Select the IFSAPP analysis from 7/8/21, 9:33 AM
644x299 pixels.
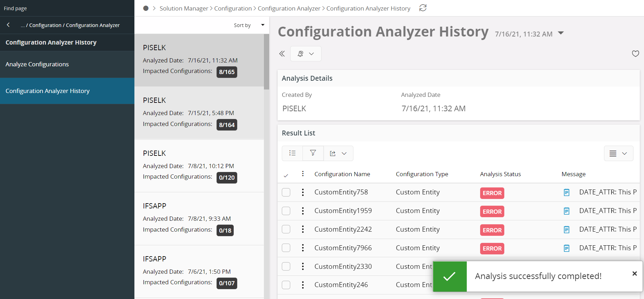point(199,219)
